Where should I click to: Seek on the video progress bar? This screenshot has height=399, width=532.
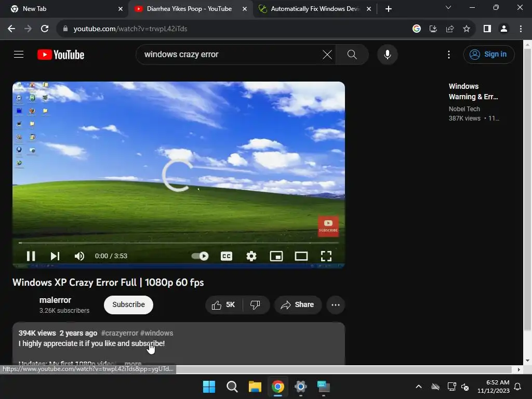[x=179, y=243]
